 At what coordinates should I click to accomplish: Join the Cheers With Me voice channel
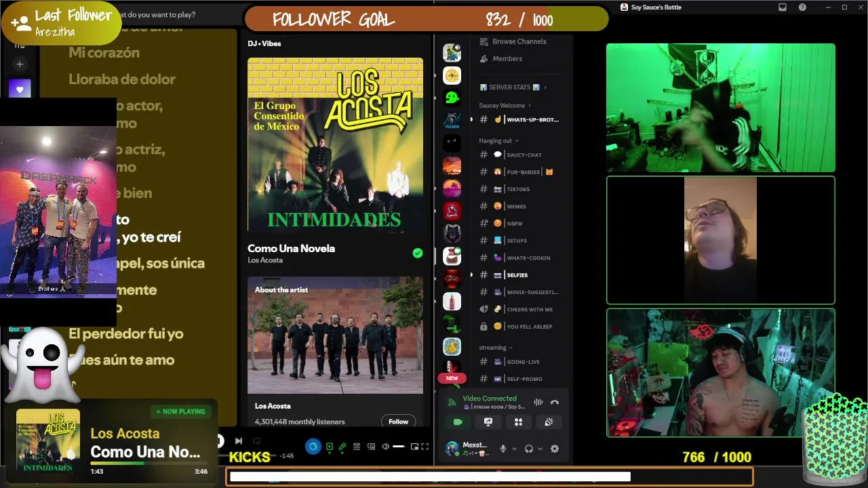coord(520,309)
